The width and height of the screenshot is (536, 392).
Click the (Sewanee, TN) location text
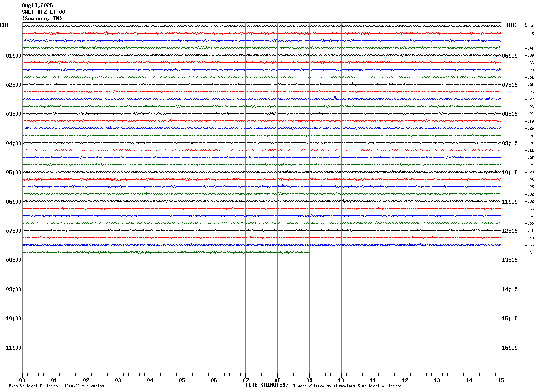coord(42,19)
